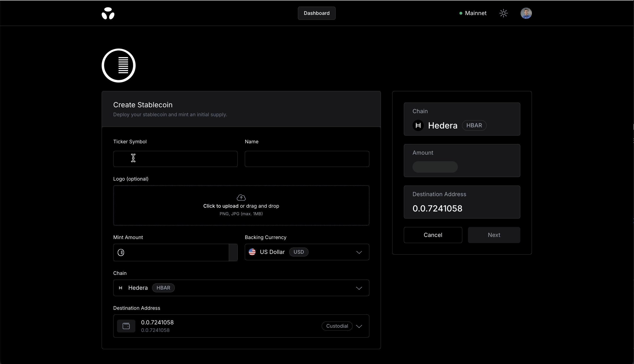Toggle the light/dark theme sun icon
Image resolution: width=634 pixels, height=364 pixels.
503,13
